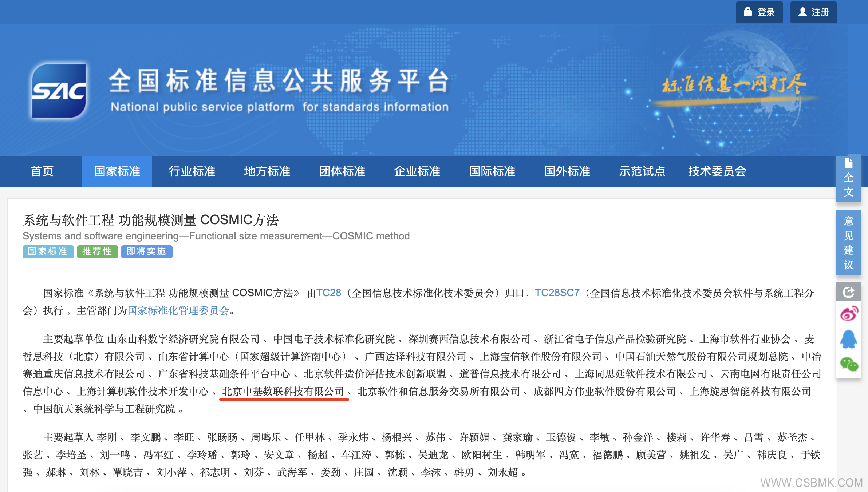This screenshot has height=492, width=868.
Task: Open the 技术委员会 navigation tab
Action: tap(717, 171)
